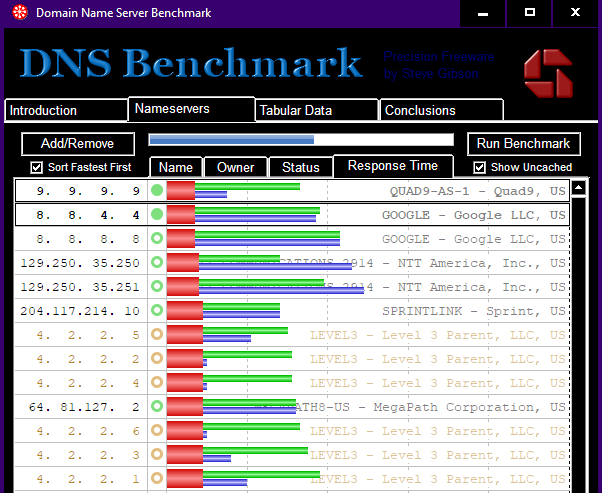The image size is (602, 493).
Task: Select the Name sub-tab
Action: (176, 167)
